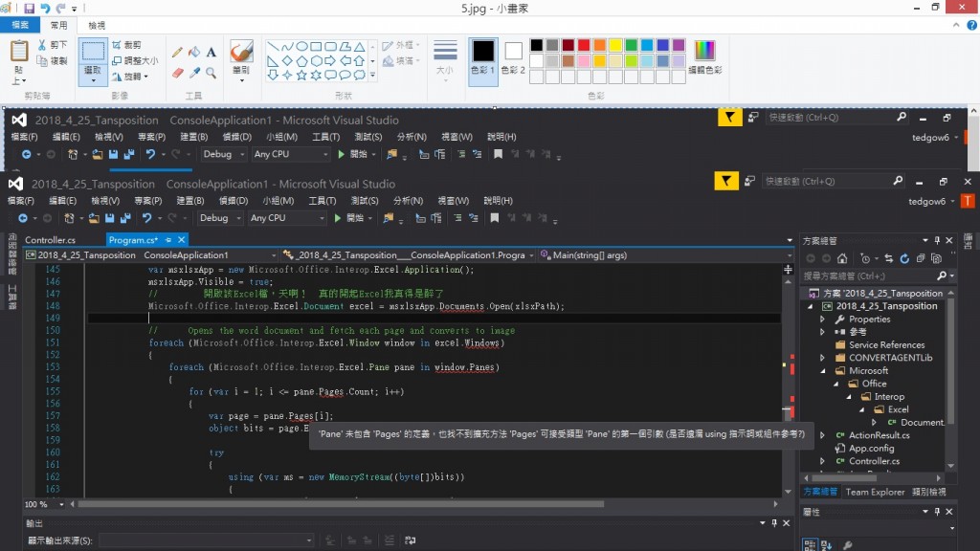Switch to Team Explorer tab
Viewport: 980px width, 551px height.
[875, 493]
